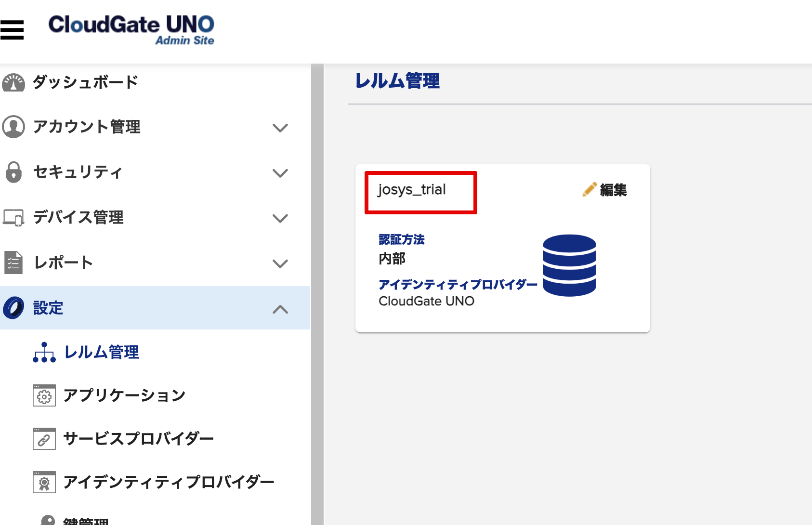Click the dashboard gauge icon
Image resolution: width=812 pixels, height=525 pixels.
click(x=13, y=82)
